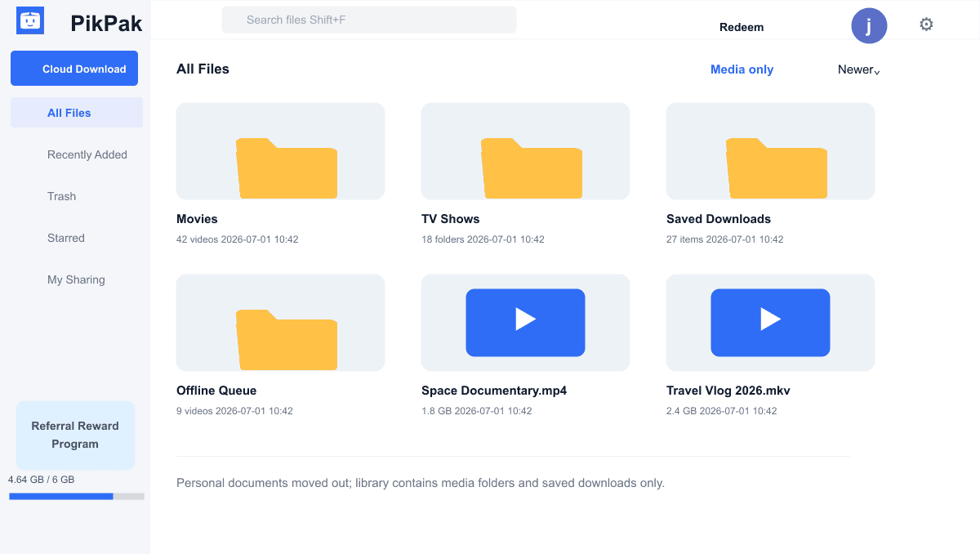Click the Cloud Download button
The height and width of the screenshot is (554, 980).
[x=74, y=69]
